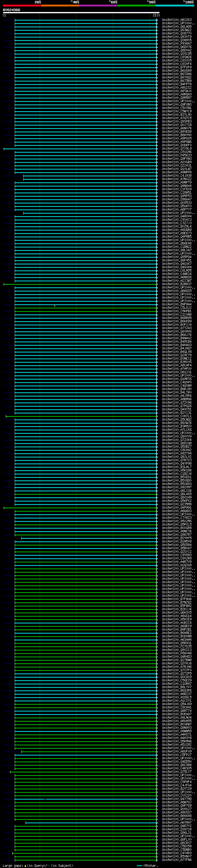Click the cyan ~100% identity legend bar
Viewport: 197px width, 868px height.
click(x=175, y=6)
